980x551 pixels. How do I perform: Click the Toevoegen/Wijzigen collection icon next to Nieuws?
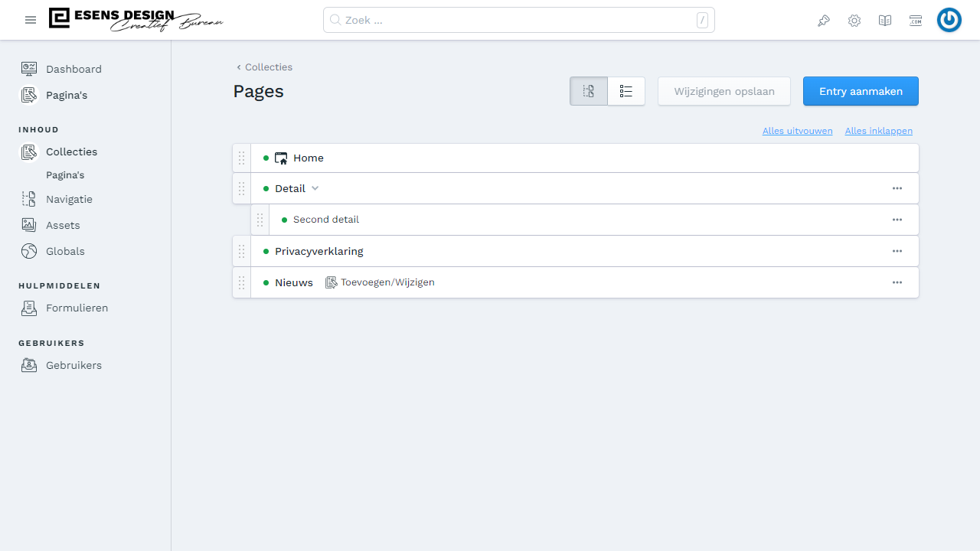click(332, 282)
